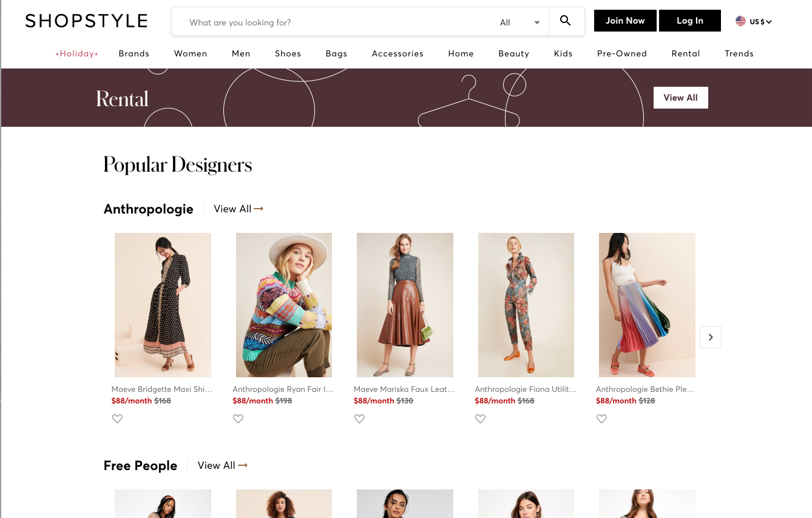Image resolution: width=812 pixels, height=518 pixels.
Task: Follow Anthropologie View All link
Action: tap(239, 209)
